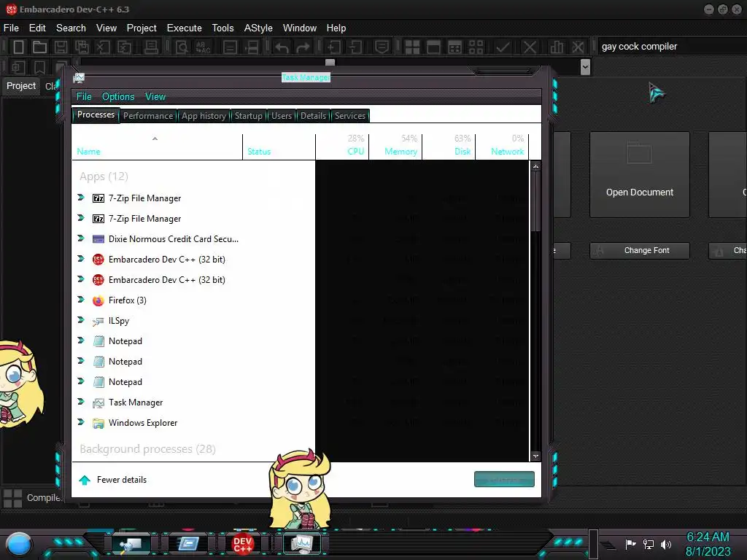Viewport: 747px width, 560px height.
Task: Click the bookmark icon in Dev-C++ second toolbar row
Action: (x=39, y=68)
